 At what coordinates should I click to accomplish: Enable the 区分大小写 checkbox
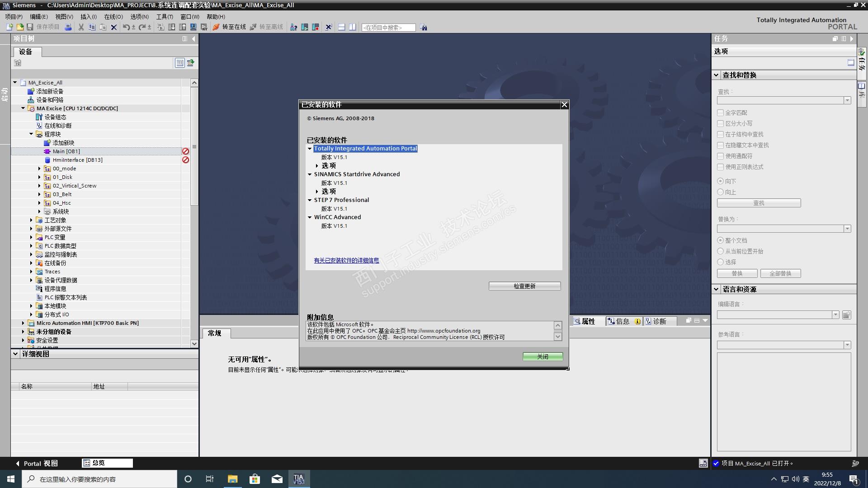point(721,123)
